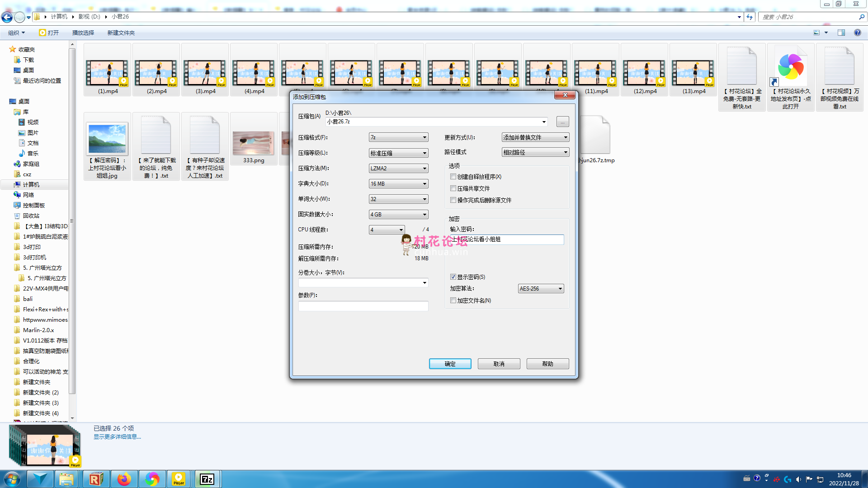This screenshot has height=488, width=868.
Task: Enable the encrypt file names checkbox
Action: pos(453,300)
